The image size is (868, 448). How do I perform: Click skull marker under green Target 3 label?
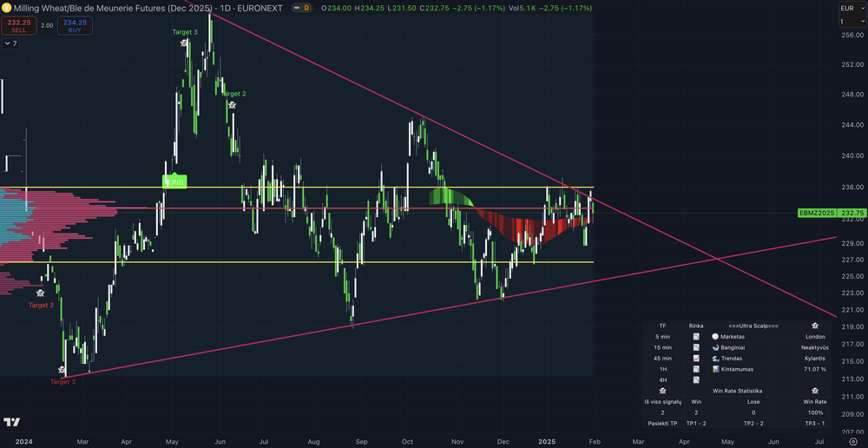point(184,42)
